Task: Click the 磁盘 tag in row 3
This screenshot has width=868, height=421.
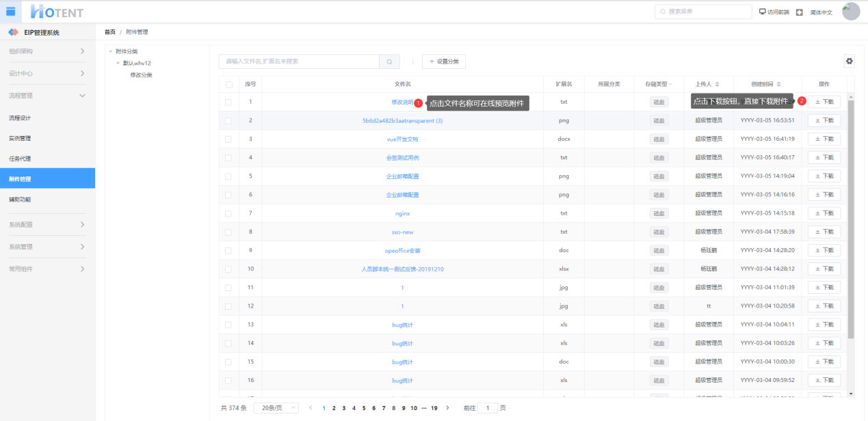Action: point(659,139)
